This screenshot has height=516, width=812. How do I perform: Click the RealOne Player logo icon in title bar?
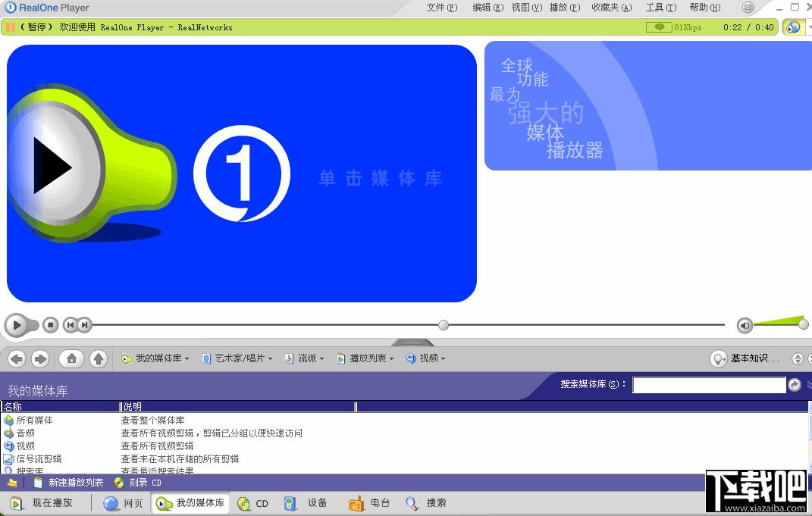pos(10,8)
